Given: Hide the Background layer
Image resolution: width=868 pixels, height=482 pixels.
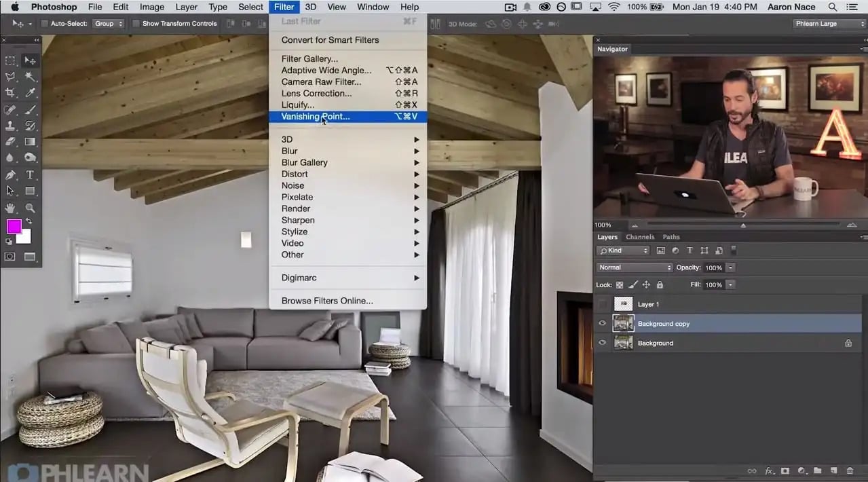Looking at the screenshot, I should (602, 343).
